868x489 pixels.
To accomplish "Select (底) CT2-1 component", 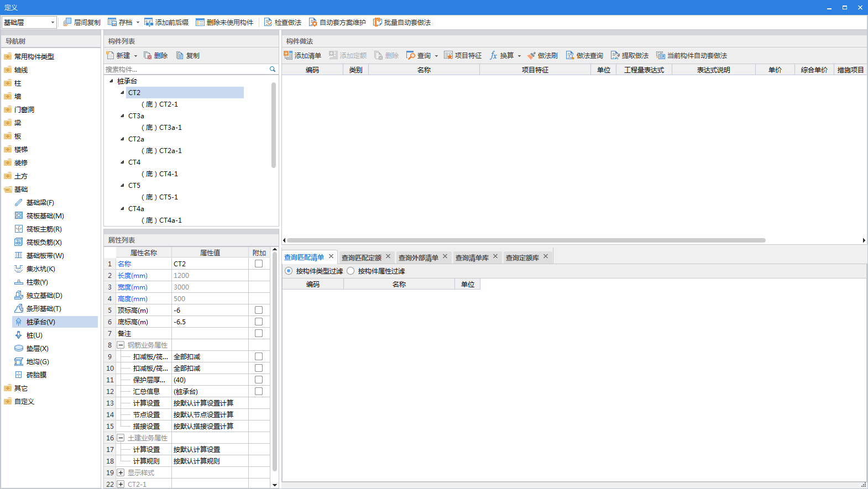I will click(x=160, y=104).
